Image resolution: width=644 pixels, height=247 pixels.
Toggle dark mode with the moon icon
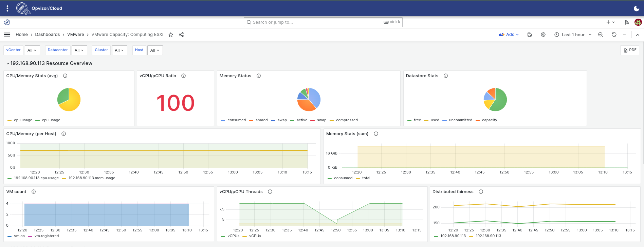[x=637, y=8]
